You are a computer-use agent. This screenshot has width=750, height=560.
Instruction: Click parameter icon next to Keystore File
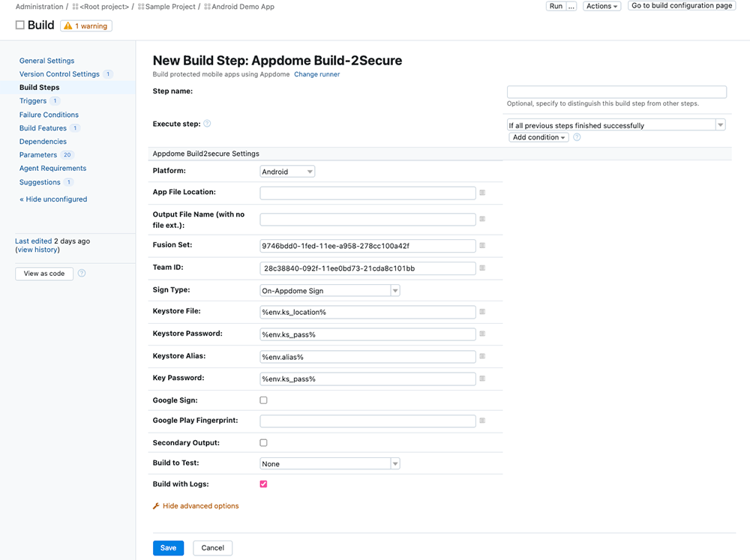coord(482,312)
